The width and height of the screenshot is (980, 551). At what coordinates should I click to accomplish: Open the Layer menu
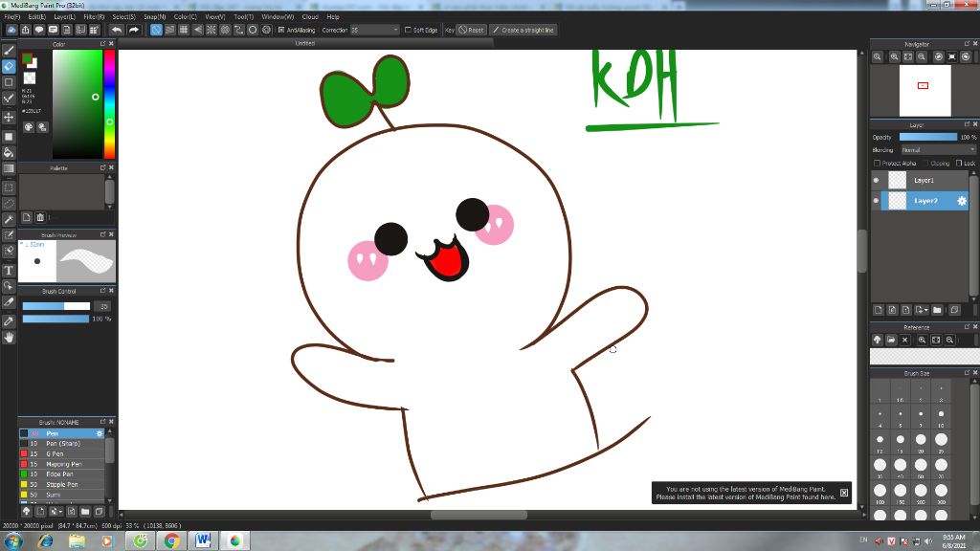pyautogui.click(x=64, y=17)
